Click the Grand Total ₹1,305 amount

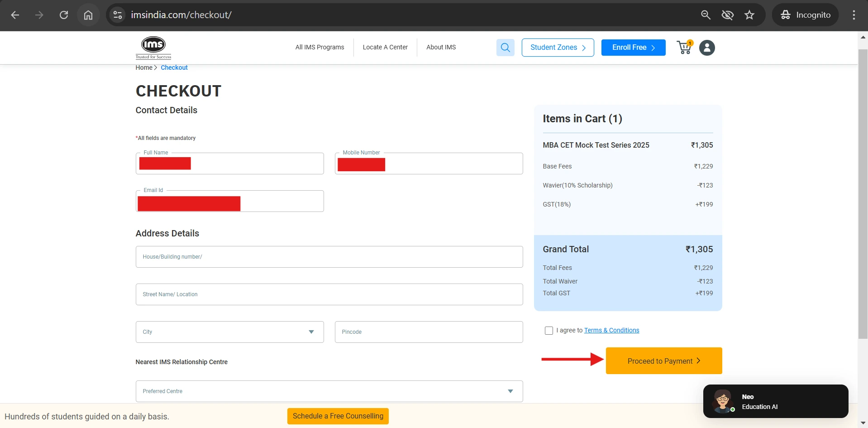pyautogui.click(x=699, y=249)
